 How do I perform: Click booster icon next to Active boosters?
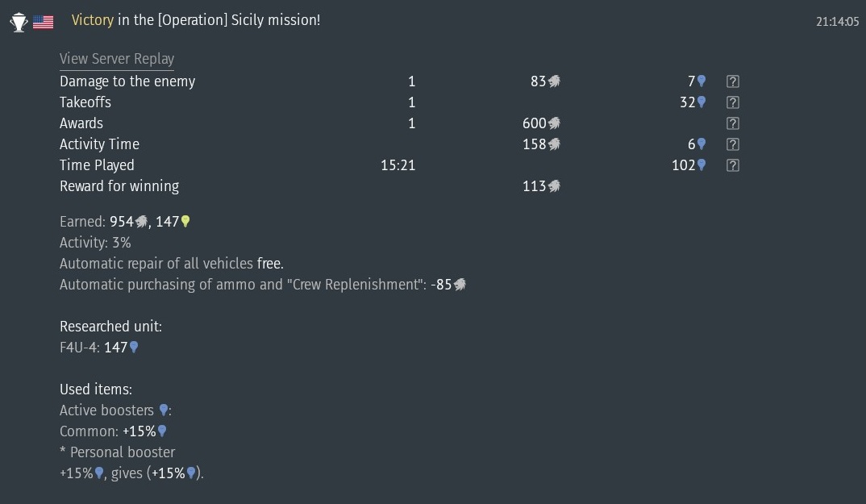point(164,410)
